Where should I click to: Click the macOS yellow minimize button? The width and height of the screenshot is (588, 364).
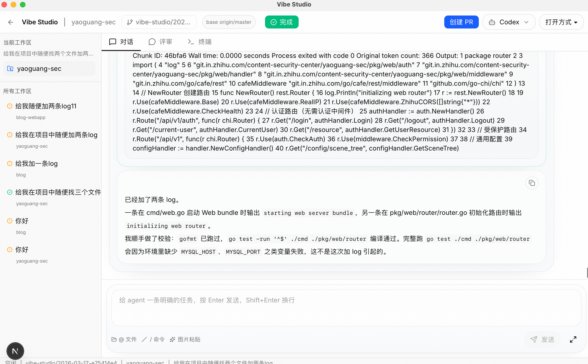coord(13,5)
